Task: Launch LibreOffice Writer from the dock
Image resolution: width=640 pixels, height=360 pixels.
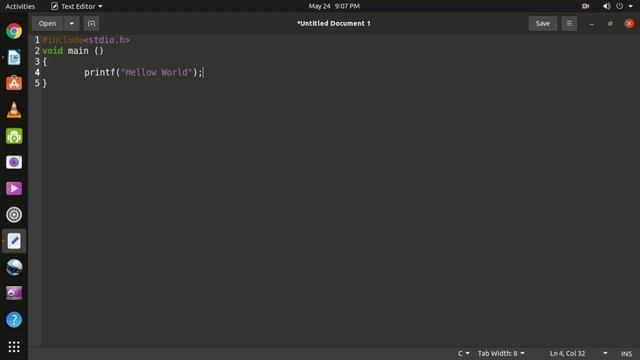Action: click(14, 58)
